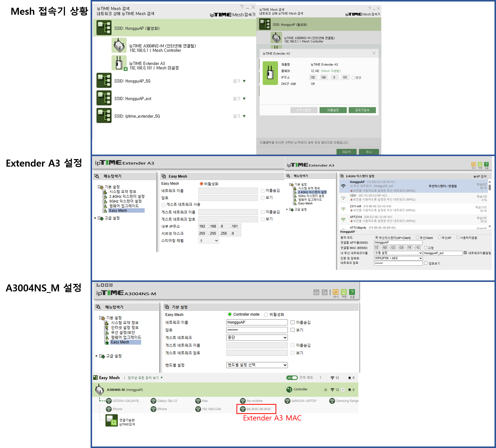Click the 재검색 button
This screenshot has width=496, height=448.
(x=347, y=152)
